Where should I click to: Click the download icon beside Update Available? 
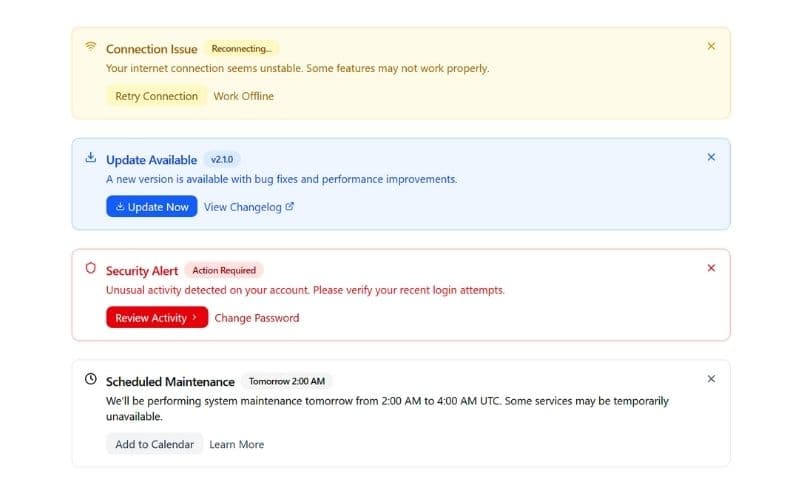point(90,157)
